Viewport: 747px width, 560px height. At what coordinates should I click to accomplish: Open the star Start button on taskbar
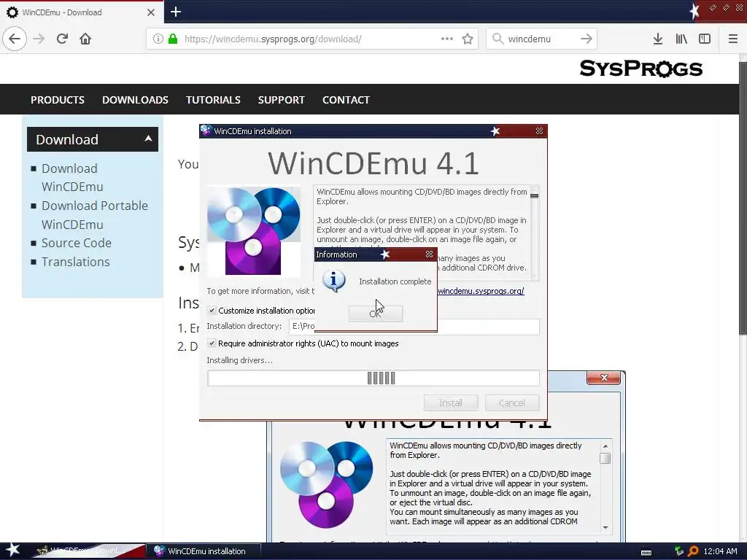pos(12,551)
